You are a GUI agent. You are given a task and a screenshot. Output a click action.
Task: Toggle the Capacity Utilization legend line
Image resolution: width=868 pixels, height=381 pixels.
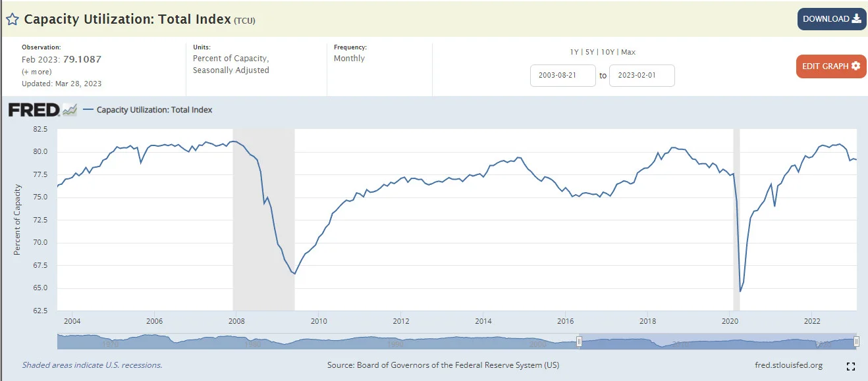coord(148,110)
